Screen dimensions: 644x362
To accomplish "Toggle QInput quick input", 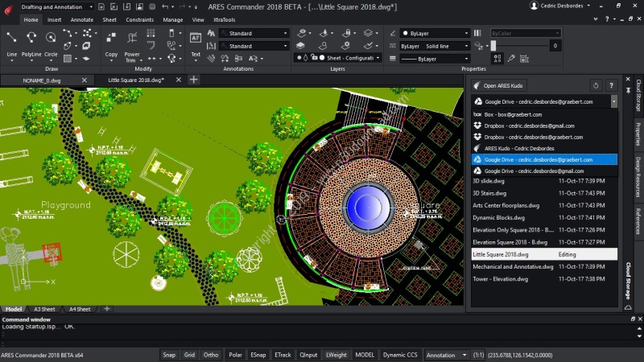I will pos(308,355).
